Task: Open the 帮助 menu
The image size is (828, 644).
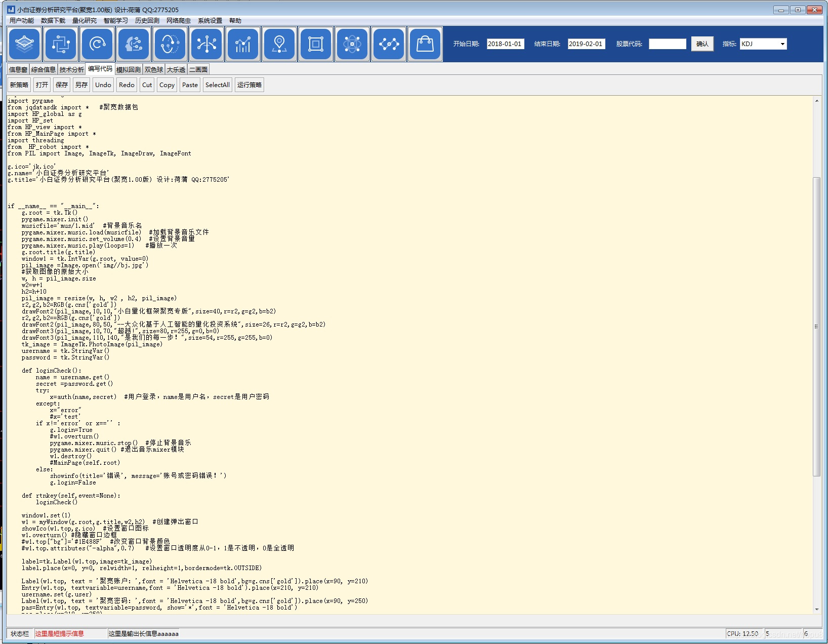Action: (235, 21)
